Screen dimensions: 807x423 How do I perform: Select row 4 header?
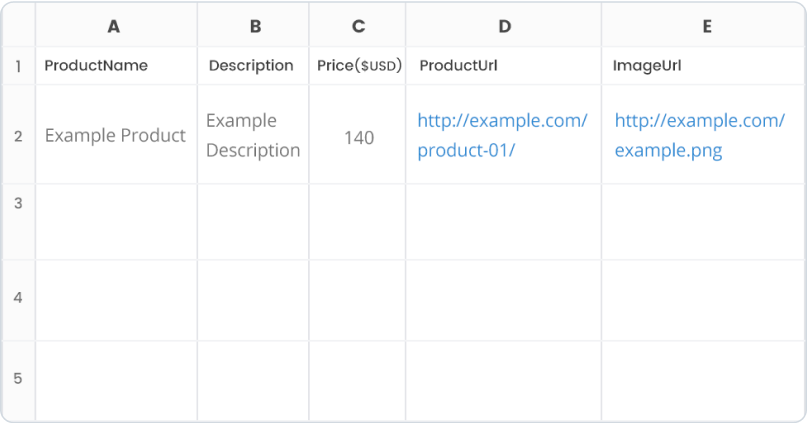tap(19, 300)
